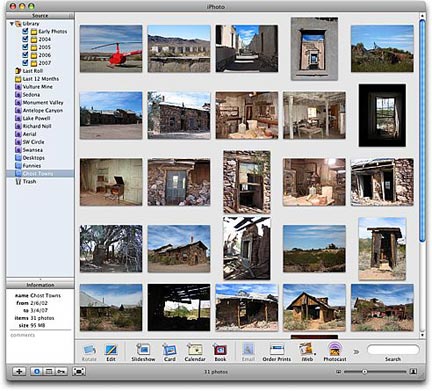Toggle the calendar pane button
432x391 pixels.
click(x=49, y=371)
